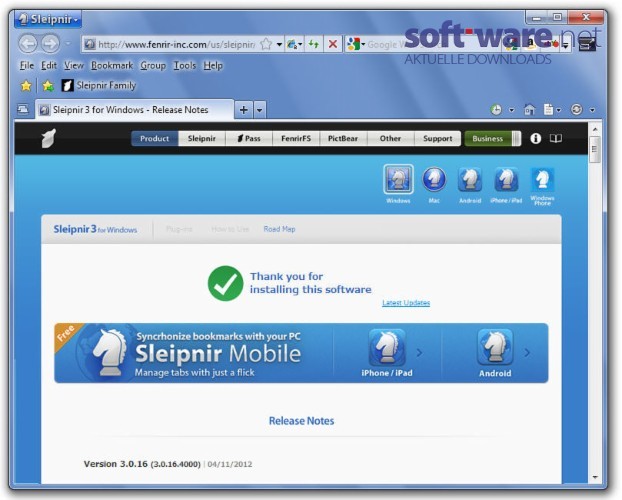Click the browser Forward arrow button
The image size is (622, 500).
50,43
